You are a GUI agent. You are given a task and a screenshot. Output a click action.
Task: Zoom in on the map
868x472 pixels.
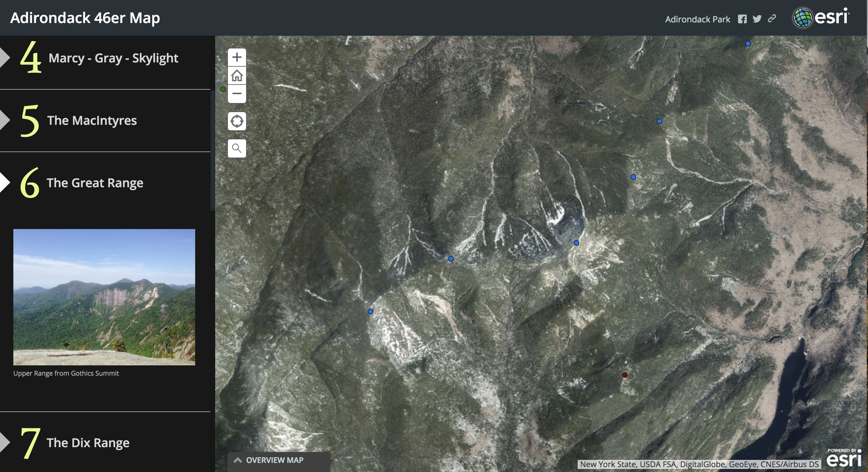(x=237, y=57)
